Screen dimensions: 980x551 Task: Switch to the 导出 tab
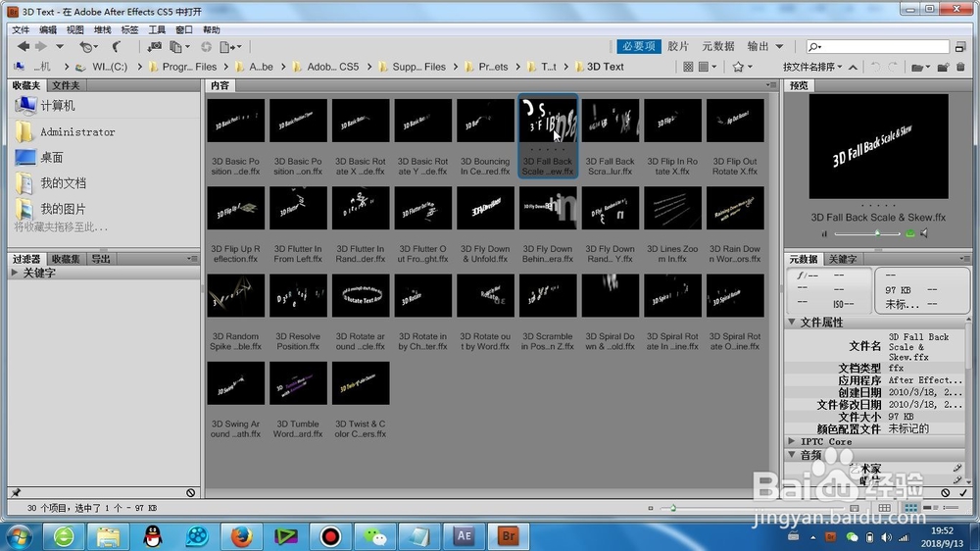point(101,258)
